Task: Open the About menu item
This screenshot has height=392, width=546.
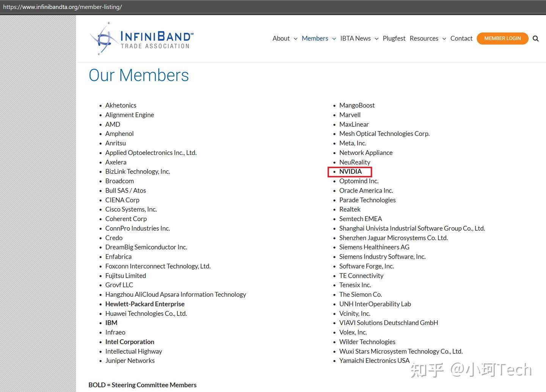Action: point(281,38)
